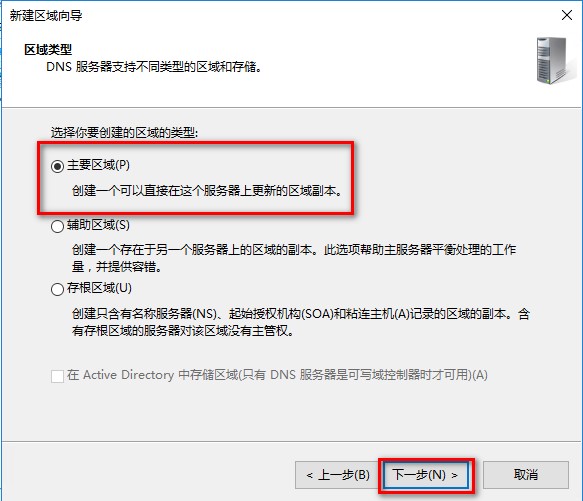Click the DNS 服务器支持不同类型 subtitle text
Screen dimensions: 583x501
(x=154, y=67)
